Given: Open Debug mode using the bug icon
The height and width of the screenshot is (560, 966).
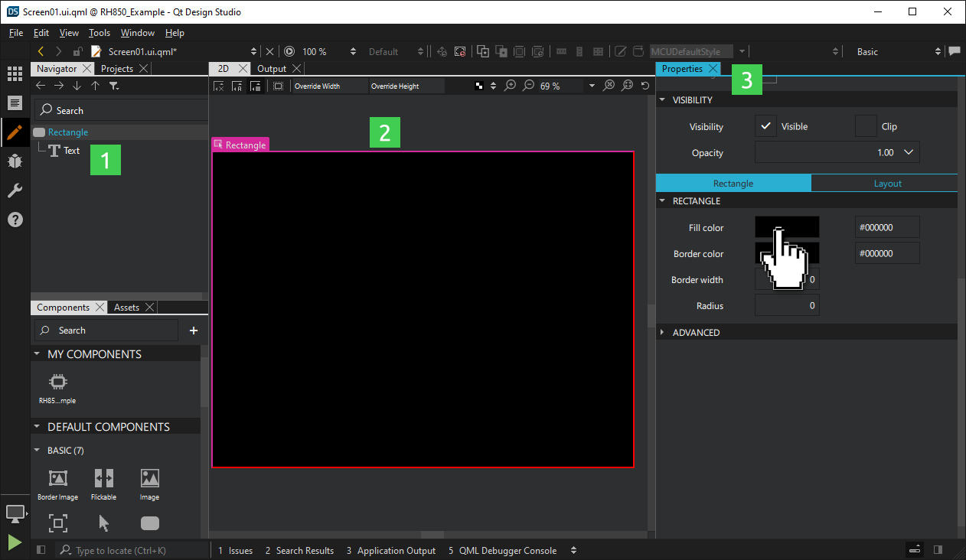Looking at the screenshot, I should [x=15, y=161].
